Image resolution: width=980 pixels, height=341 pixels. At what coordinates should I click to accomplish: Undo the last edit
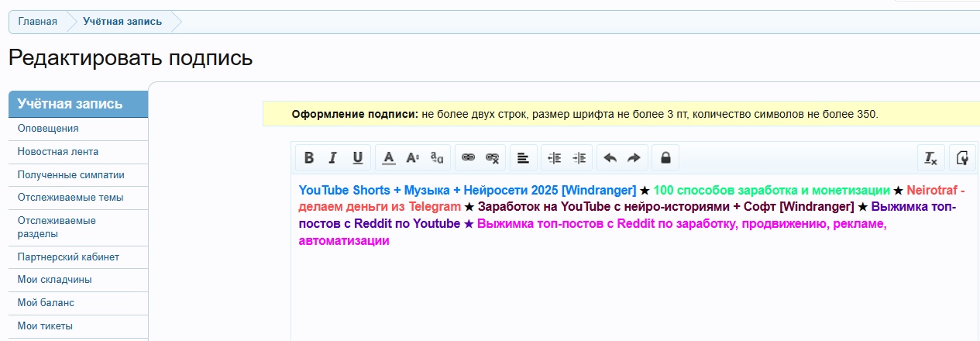click(x=610, y=158)
